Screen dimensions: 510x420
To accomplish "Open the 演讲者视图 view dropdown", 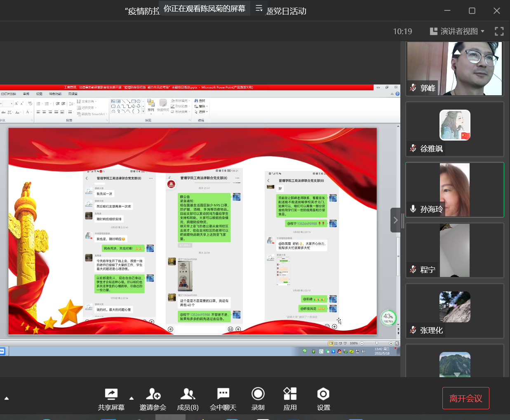I will [457, 31].
